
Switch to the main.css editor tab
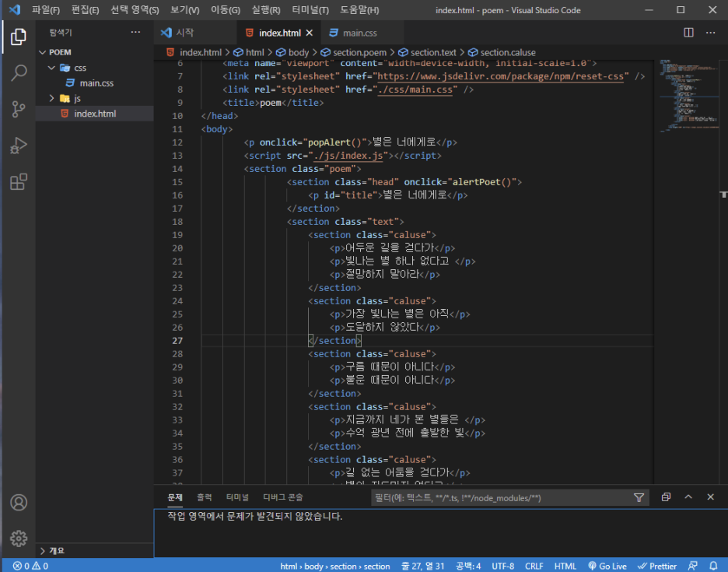point(362,33)
